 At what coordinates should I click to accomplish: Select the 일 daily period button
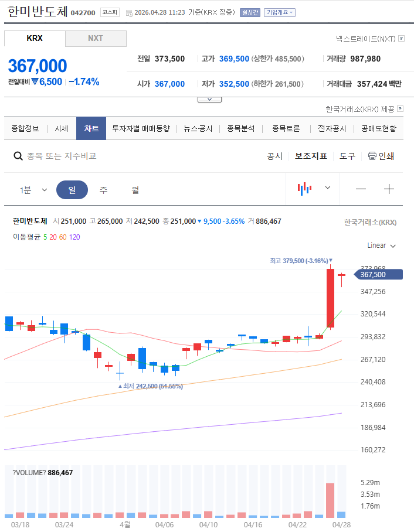[x=72, y=190]
